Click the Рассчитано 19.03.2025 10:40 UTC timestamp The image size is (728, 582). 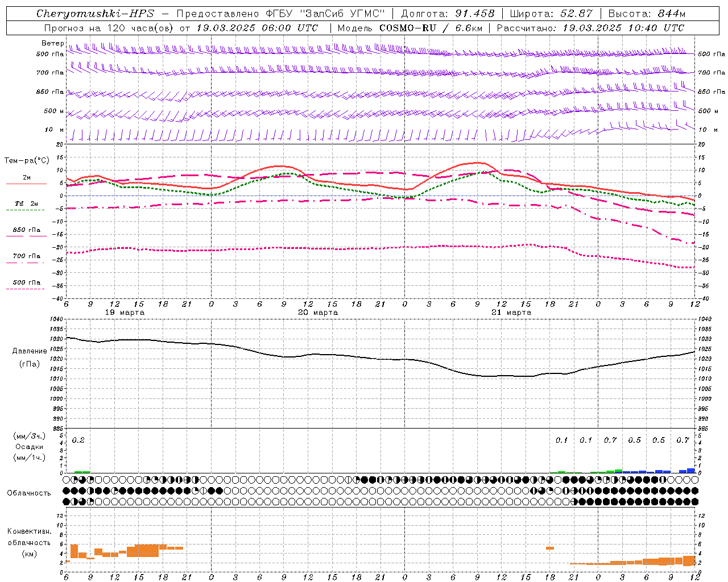click(590, 27)
